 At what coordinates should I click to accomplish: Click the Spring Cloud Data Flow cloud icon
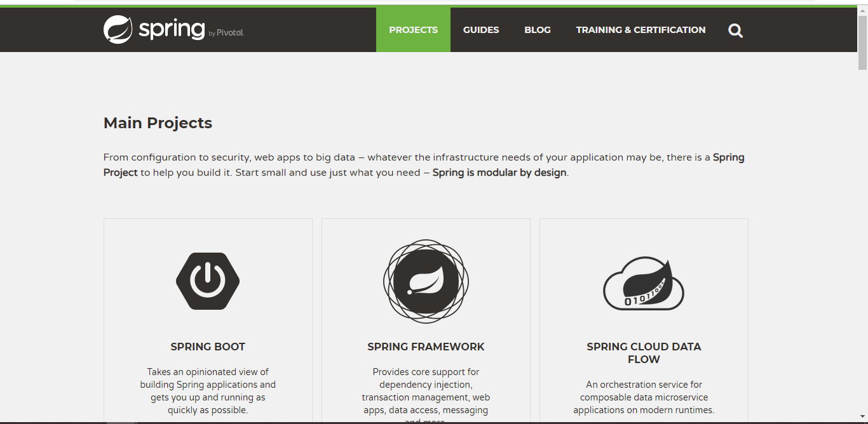(x=644, y=283)
